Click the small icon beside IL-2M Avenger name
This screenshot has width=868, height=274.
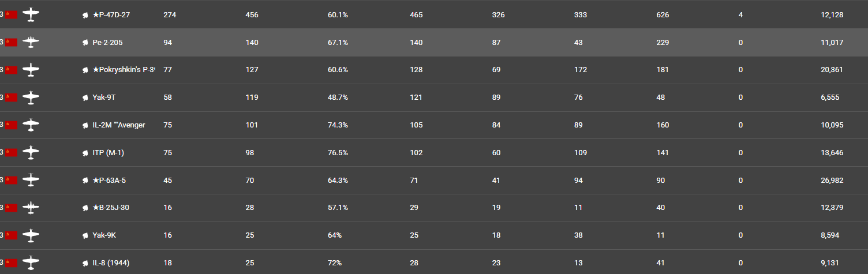pyautogui.click(x=85, y=125)
